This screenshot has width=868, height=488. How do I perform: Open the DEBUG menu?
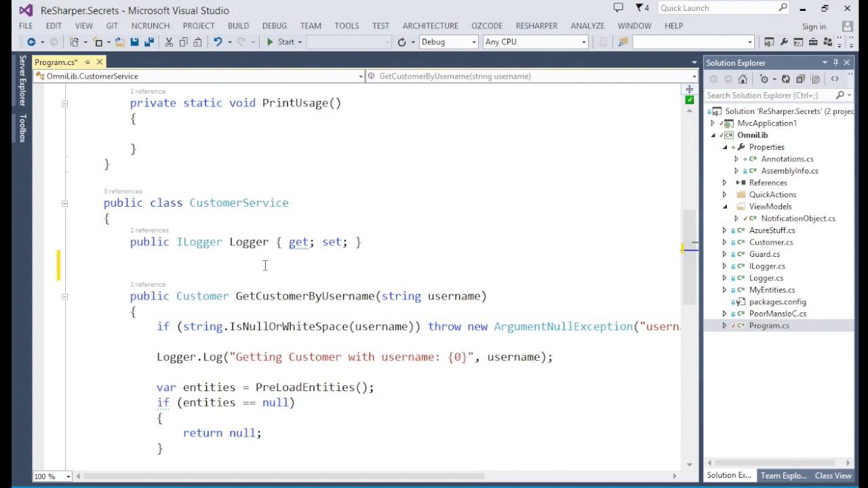coord(275,26)
